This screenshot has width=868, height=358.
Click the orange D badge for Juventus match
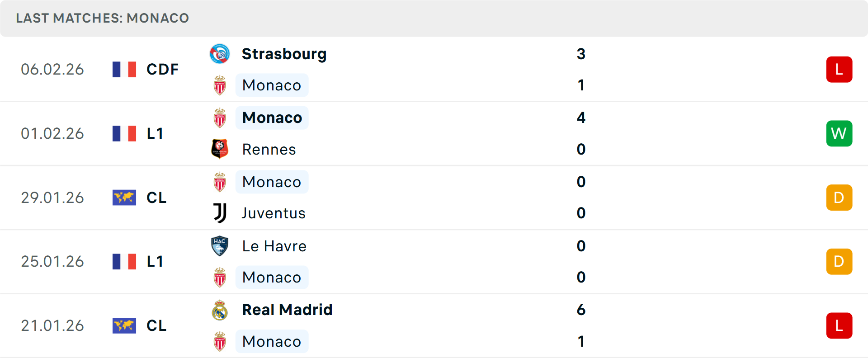tap(839, 198)
